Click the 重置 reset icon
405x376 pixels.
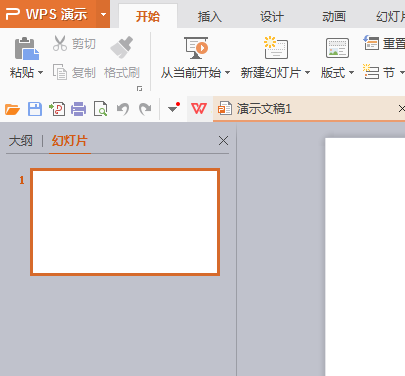pyautogui.click(x=371, y=43)
